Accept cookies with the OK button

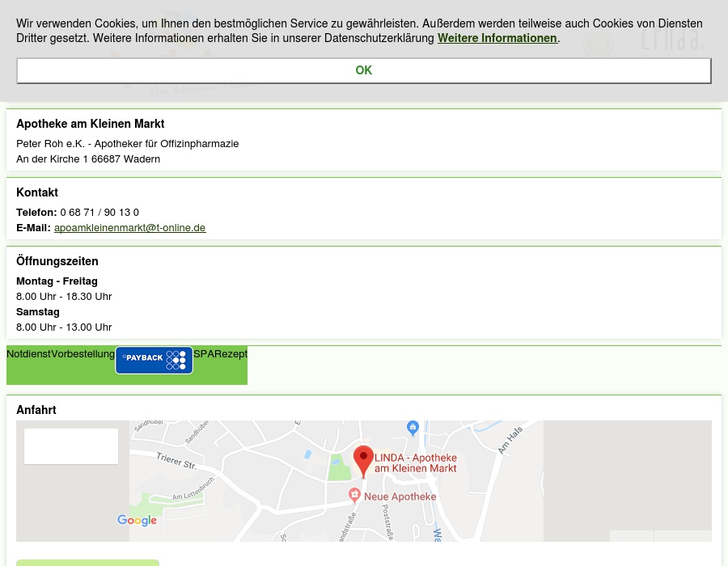363,70
